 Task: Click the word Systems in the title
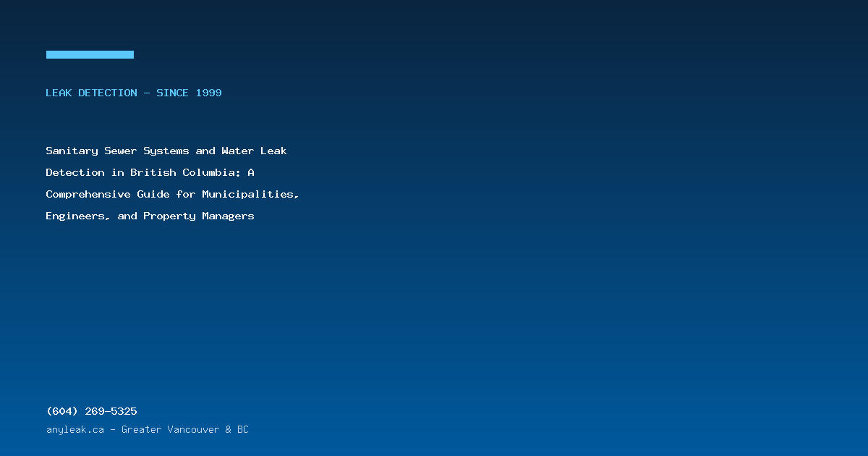point(166,151)
